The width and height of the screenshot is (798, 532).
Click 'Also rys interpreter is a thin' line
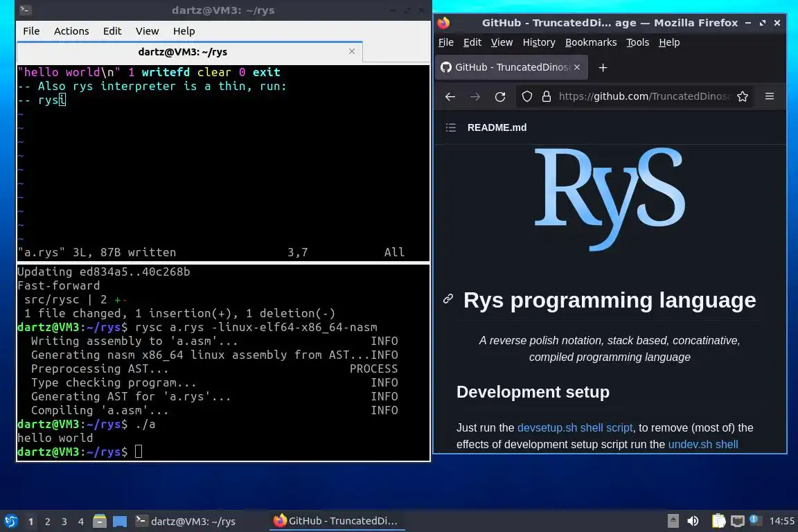coord(152,86)
